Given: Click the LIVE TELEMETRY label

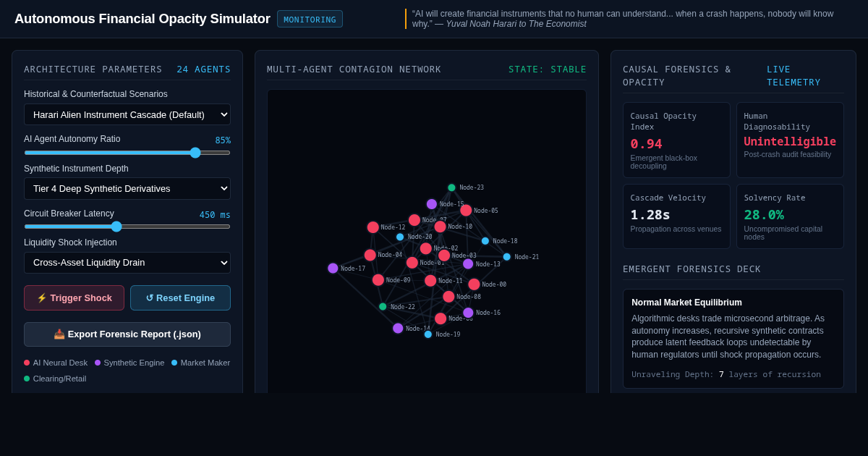Looking at the screenshot, I should pos(793,76).
